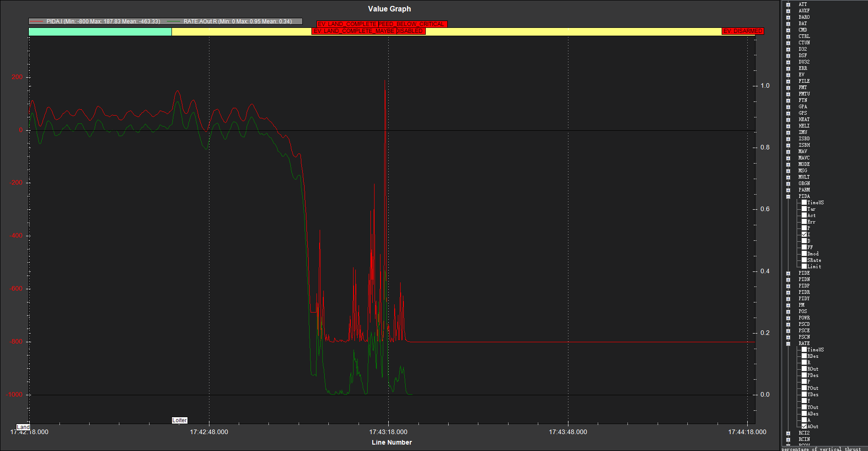
Task: Collapse the RATE tree node
Action: (788, 344)
